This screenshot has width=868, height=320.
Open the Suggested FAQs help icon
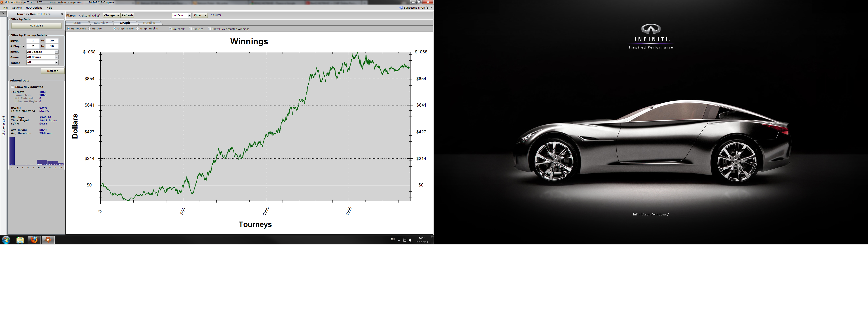pos(401,8)
